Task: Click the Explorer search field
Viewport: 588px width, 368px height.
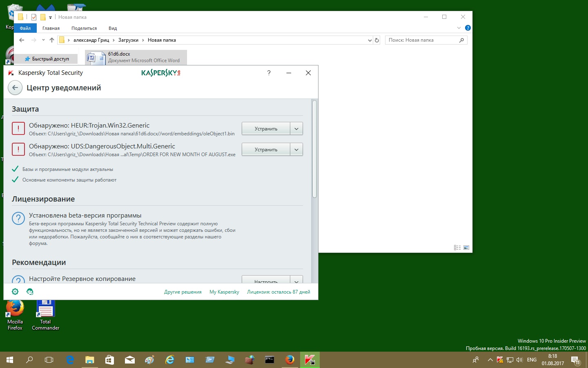Action: coord(426,40)
